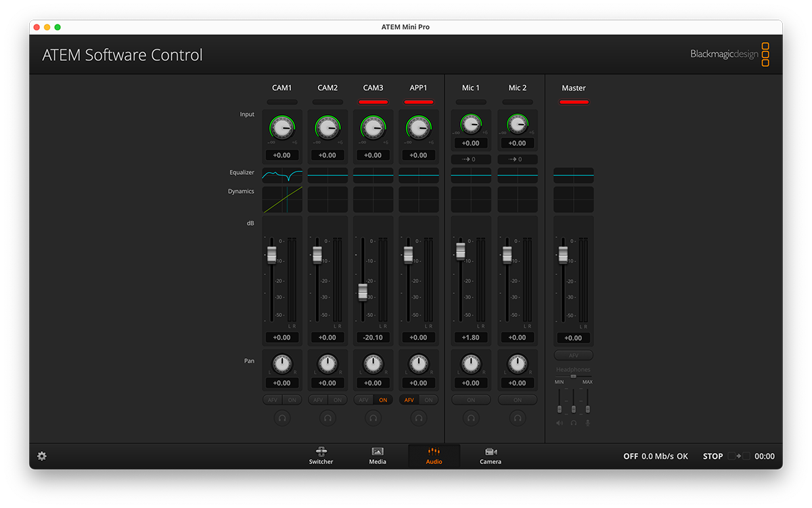The image size is (812, 508).
Task: Turn off CAM3 ON button
Action: point(383,400)
